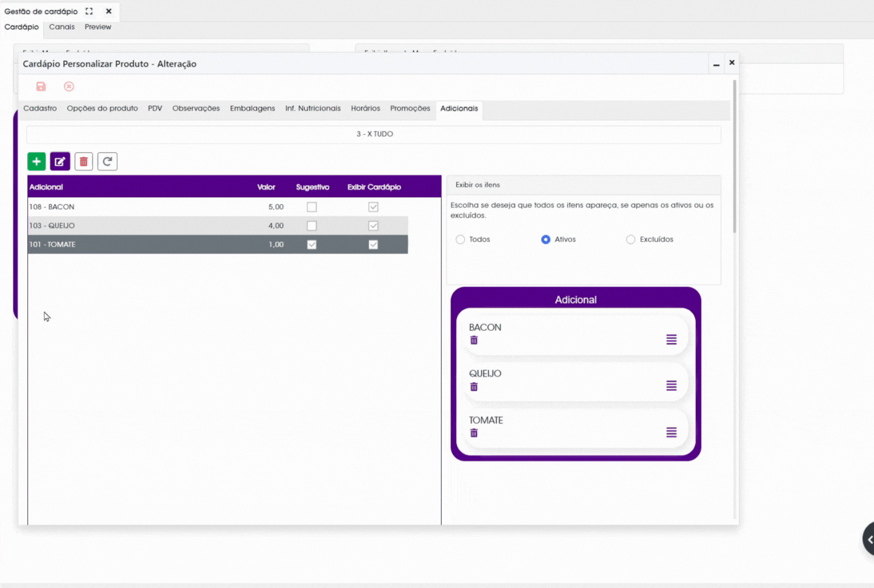Open the Preview top tab

click(98, 27)
